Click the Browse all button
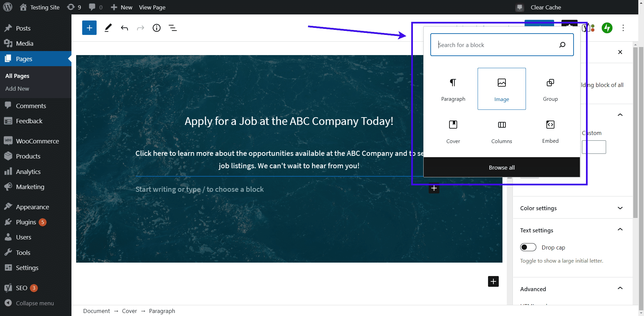644x316 pixels. [501, 168]
